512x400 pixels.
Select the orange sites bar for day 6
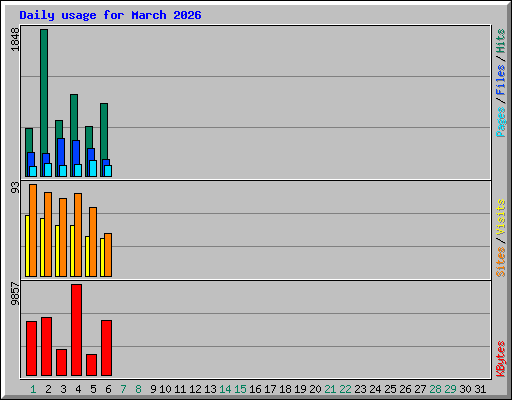coord(108,255)
